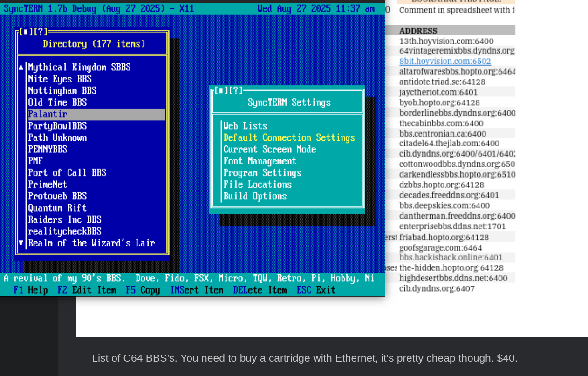Click ESC Exit in status bar
The height and width of the screenshot is (376, 588).
click(x=316, y=290)
